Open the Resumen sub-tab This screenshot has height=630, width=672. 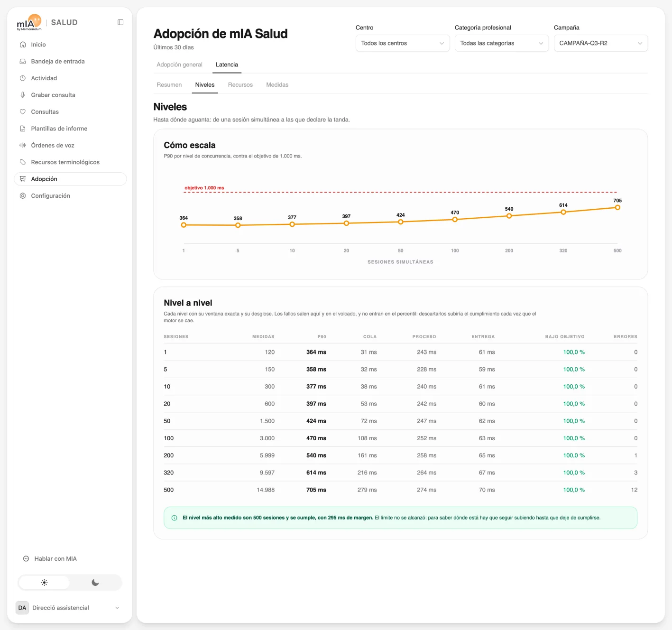[169, 85]
